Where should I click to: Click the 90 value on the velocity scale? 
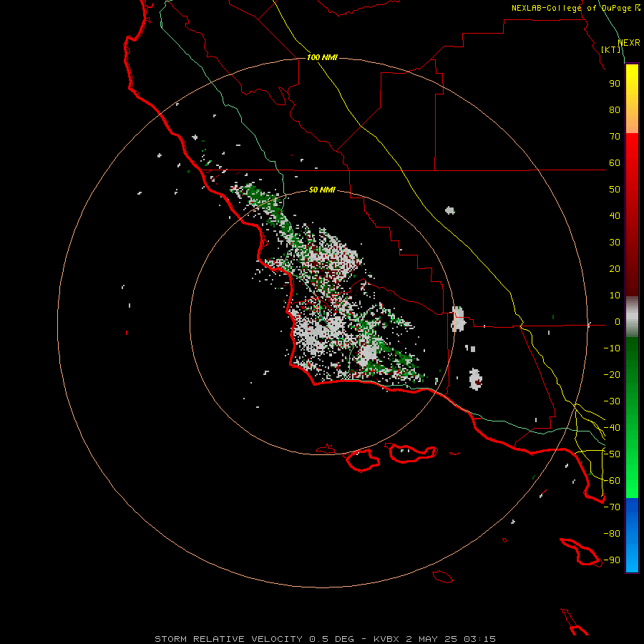coord(615,84)
